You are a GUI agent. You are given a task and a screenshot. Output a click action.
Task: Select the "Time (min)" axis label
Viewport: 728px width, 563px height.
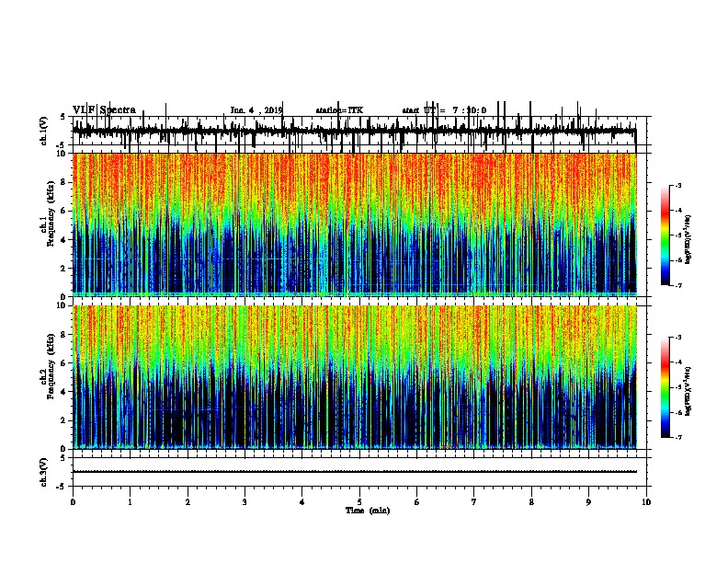click(x=368, y=511)
